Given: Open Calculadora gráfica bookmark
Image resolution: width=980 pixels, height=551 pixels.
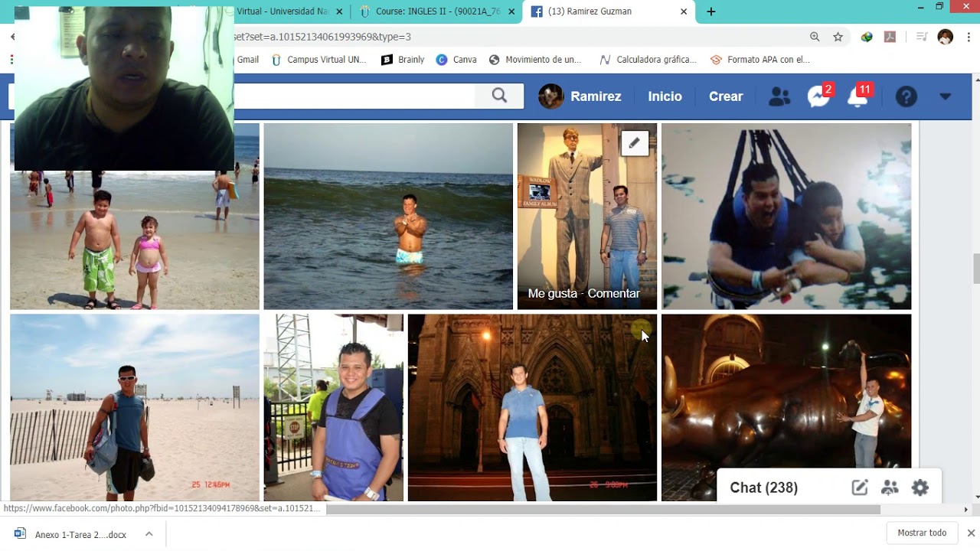Looking at the screenshot, I should click(x=648, y=59).
